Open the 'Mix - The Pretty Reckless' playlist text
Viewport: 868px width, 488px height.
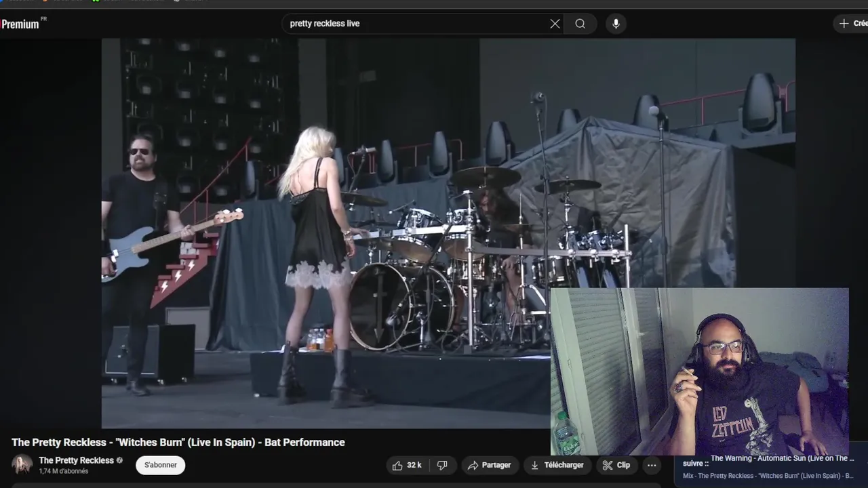click(x=768, y=476)
